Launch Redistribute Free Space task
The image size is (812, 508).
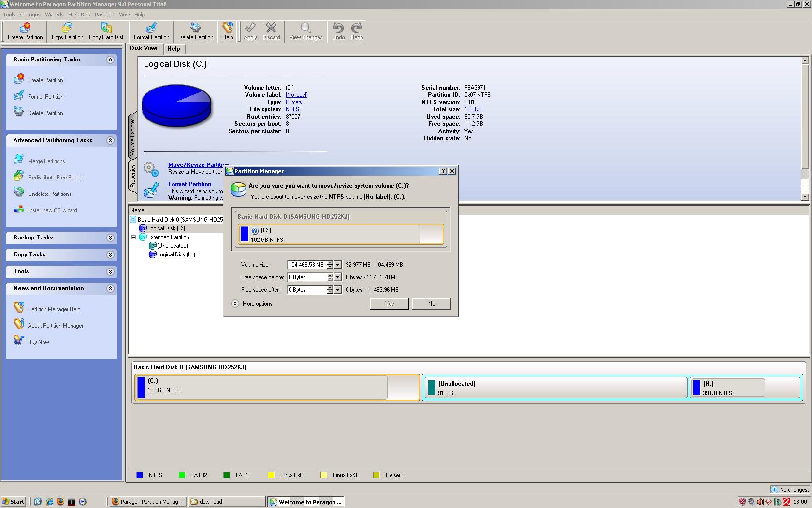click(48, 177)
